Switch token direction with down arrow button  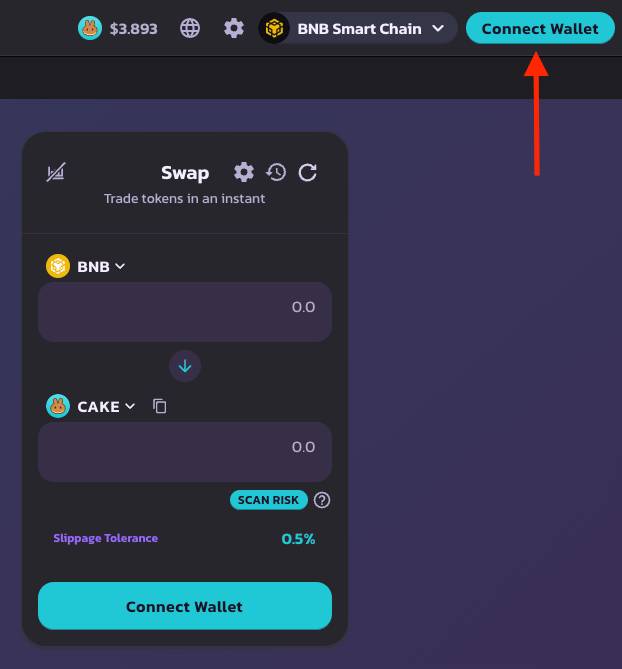pyautogui.click(x=185, y=366)
